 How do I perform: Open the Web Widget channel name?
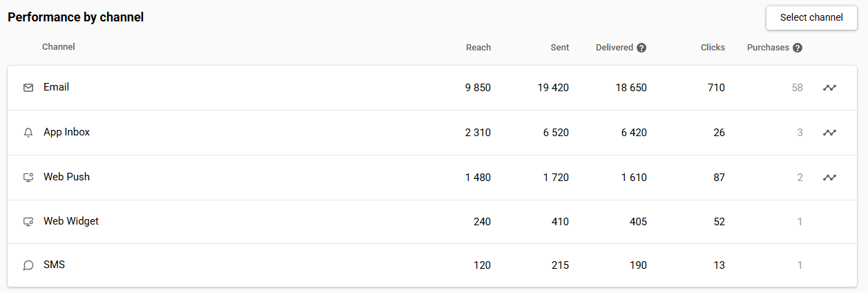[x=71, y=221]
